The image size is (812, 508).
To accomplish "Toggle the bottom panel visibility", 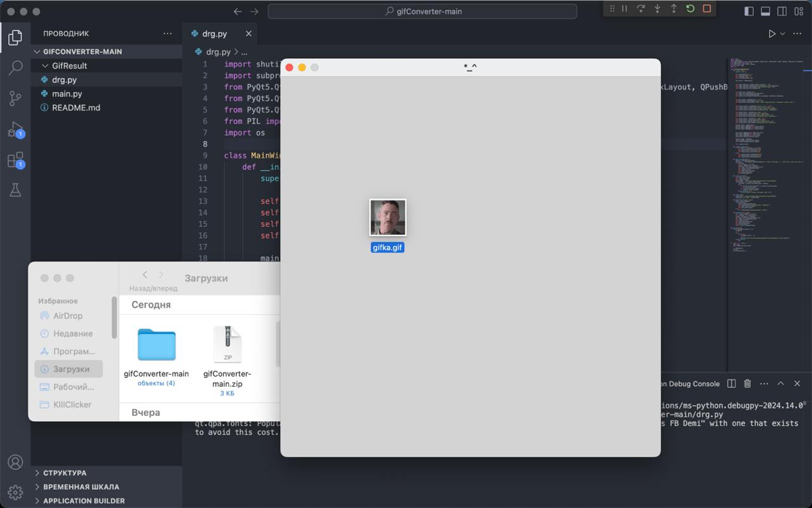I will (x=765, y=12).
